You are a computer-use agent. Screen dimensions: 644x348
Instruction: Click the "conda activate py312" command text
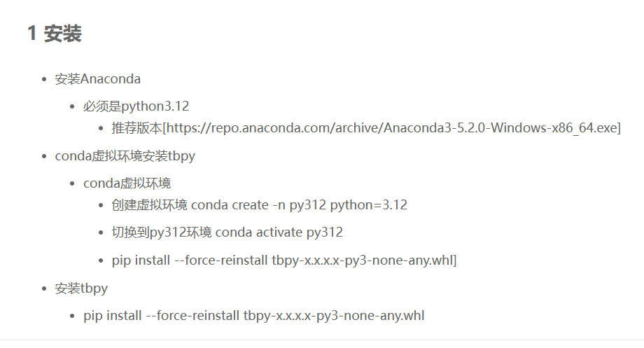[279, 232]
